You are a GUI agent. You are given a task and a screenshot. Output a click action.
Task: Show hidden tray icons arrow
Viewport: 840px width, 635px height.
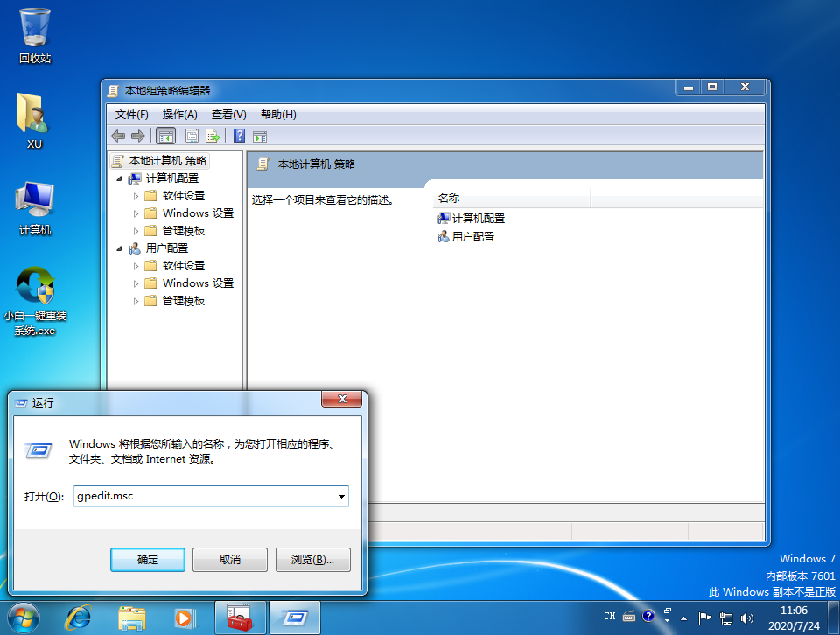pos(684,619)
